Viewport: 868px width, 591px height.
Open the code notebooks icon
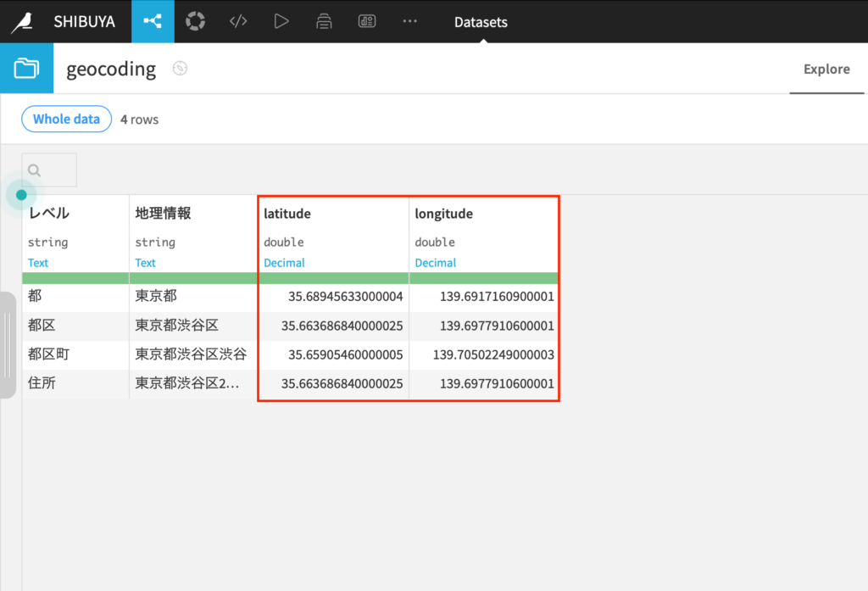point(238,21)
